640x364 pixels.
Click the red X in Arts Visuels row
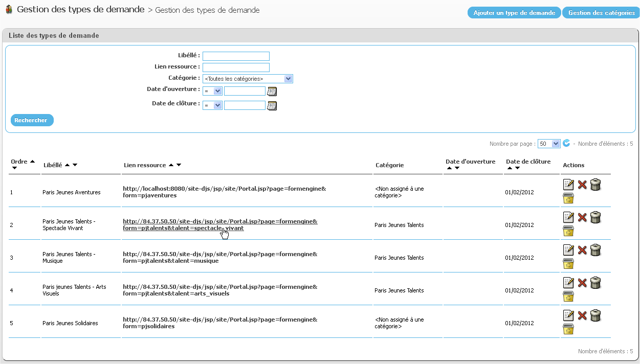582,283
